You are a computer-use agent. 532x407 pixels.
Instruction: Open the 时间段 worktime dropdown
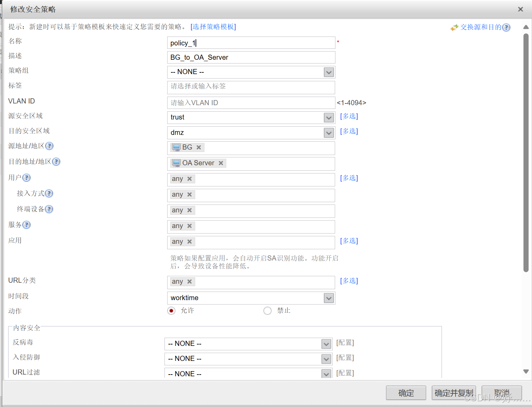pos(329,298)
